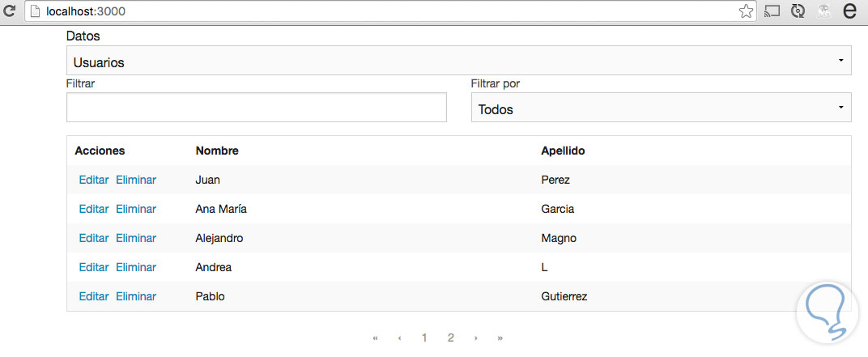Image resolution: width=868 pixels, height=357 pixels.
Task: Jump to the last page of results
Action: [500, 338]
